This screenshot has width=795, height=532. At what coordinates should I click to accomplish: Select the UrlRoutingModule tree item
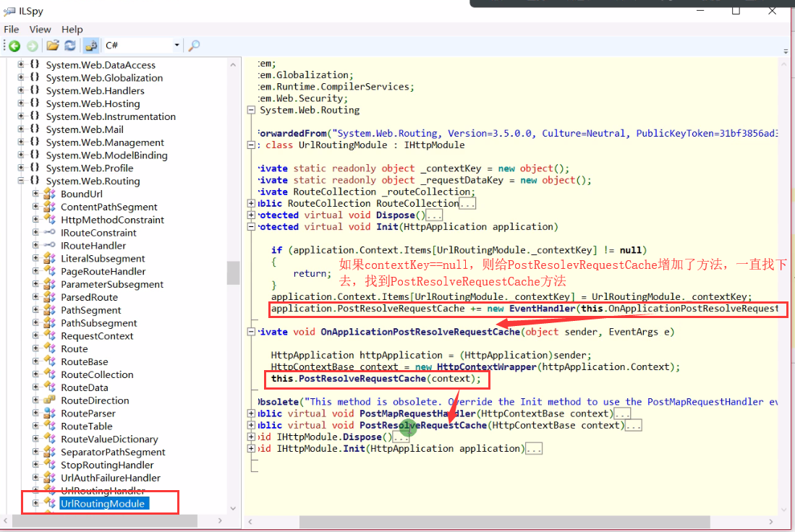coord(103,504)
